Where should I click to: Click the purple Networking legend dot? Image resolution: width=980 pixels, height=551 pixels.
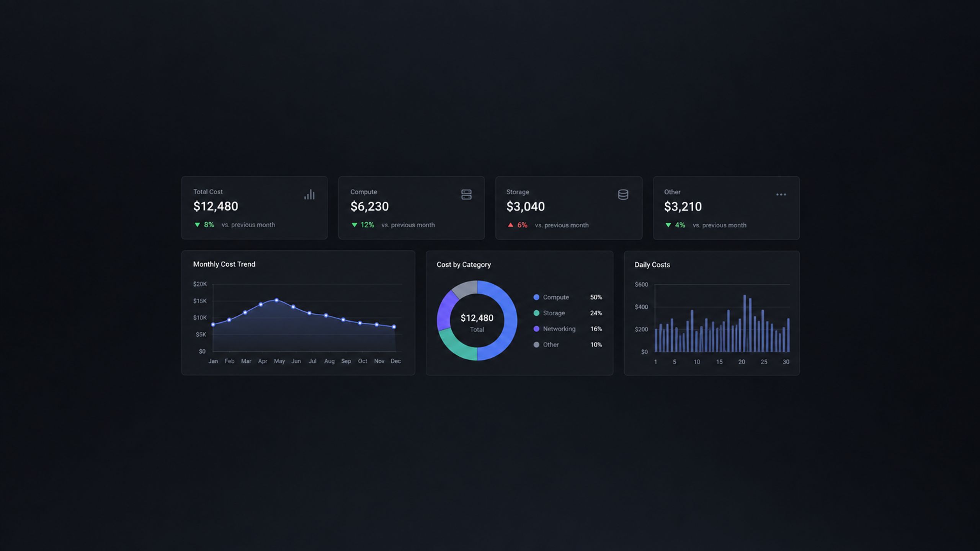pyautogui.click(x=536, y=329)
